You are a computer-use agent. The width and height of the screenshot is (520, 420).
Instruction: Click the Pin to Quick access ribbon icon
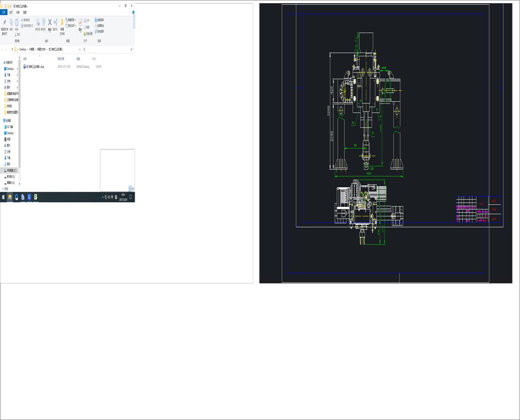[x=4, y=23]
